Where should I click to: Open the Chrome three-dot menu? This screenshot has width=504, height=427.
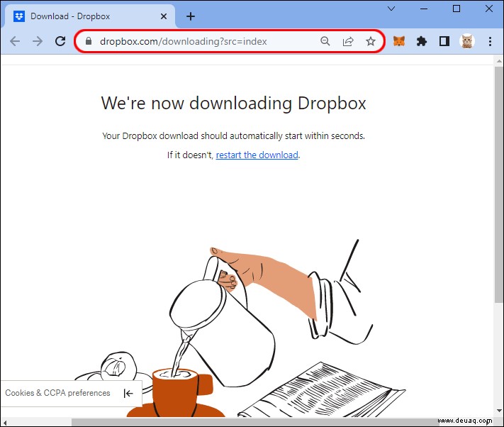(490, 41)
